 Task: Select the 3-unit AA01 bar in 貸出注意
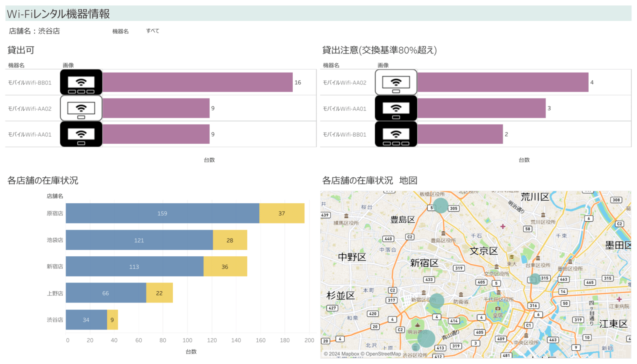482,108
